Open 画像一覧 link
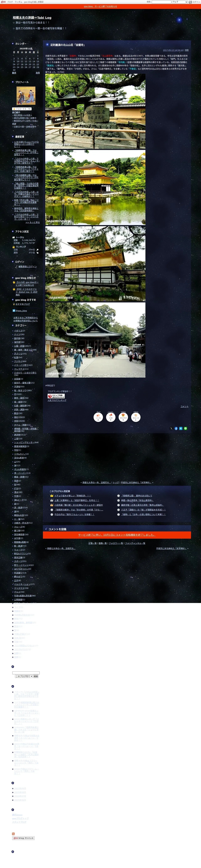 103,543
